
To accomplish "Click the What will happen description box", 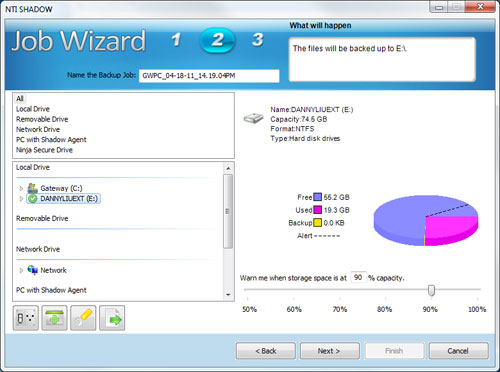I will click(382, 59).
